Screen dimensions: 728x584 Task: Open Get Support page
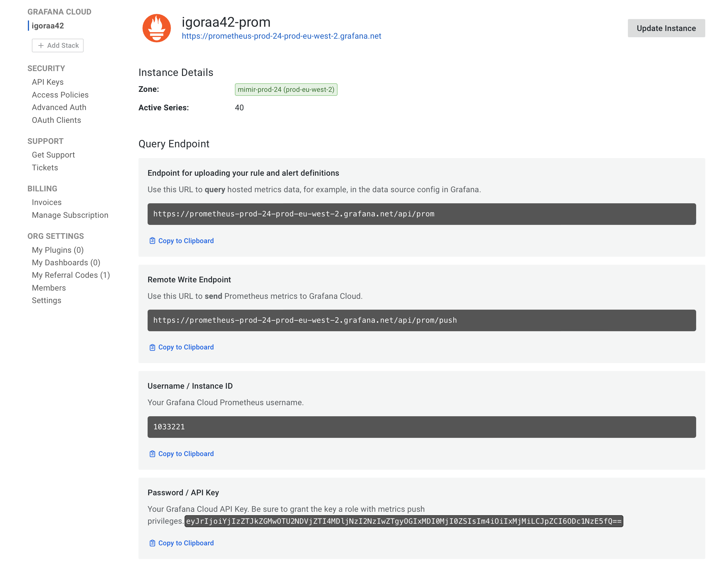pyautogui.click(x=53, y=155)
